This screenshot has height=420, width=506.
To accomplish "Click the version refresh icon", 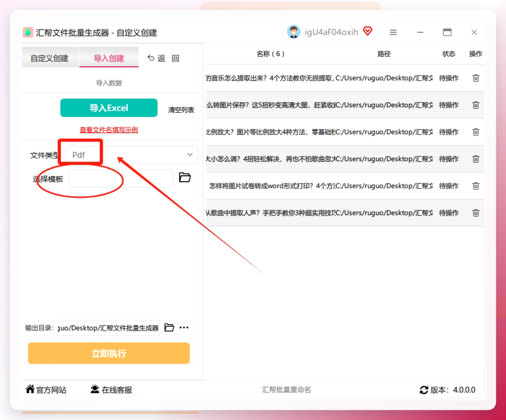I will (x=424, y=390).
